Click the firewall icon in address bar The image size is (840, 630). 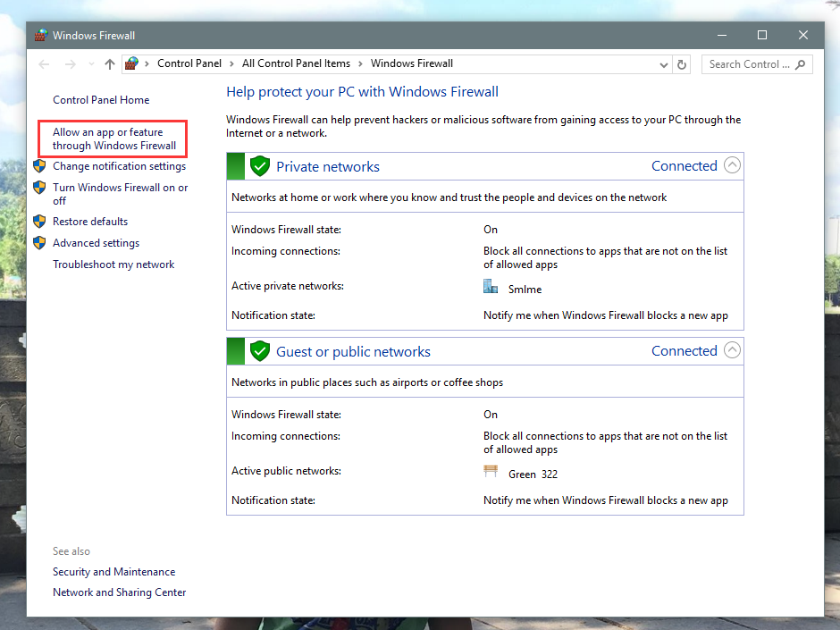tap(131, 63)
